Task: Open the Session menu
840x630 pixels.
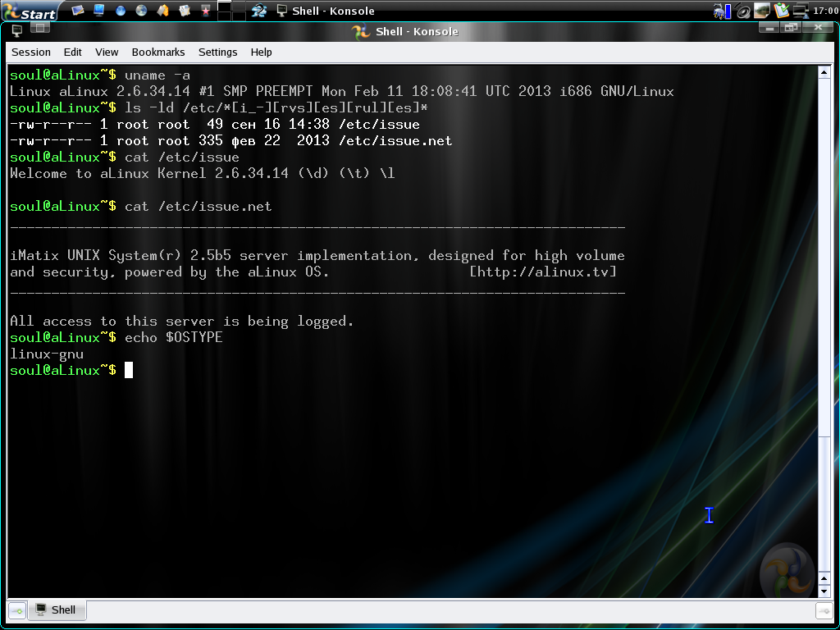Action: (x=31, y=52)
